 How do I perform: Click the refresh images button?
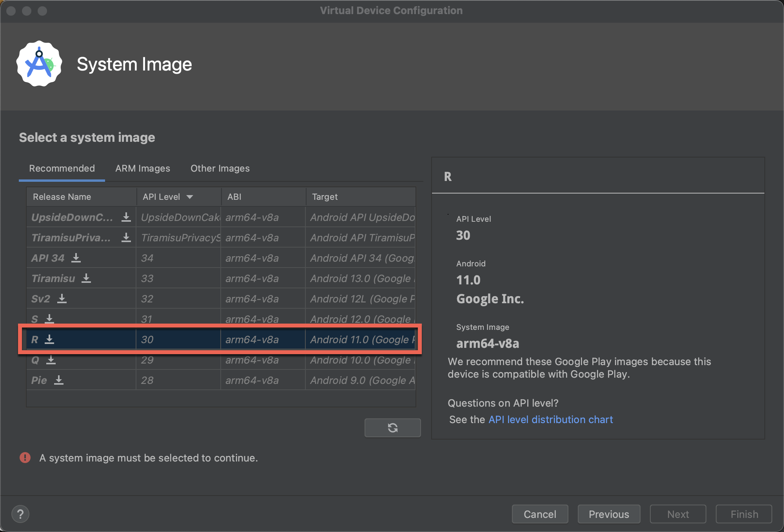click(x=392, y=427)
